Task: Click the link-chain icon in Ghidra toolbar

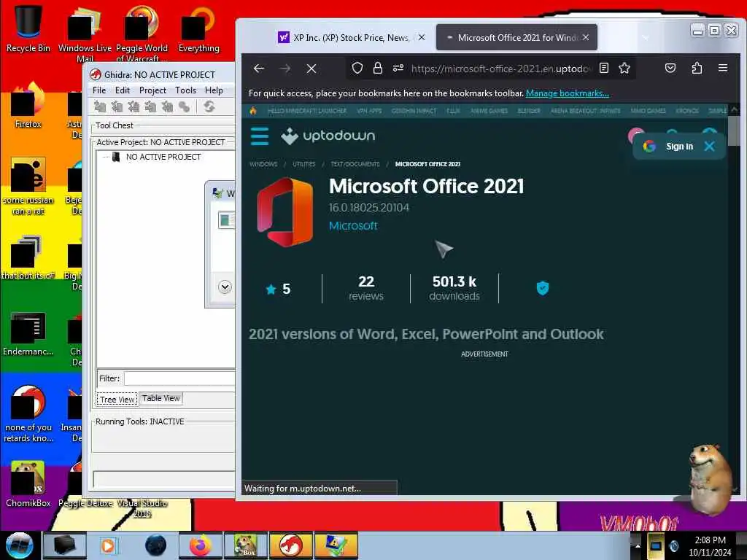Action: (185, 106)
